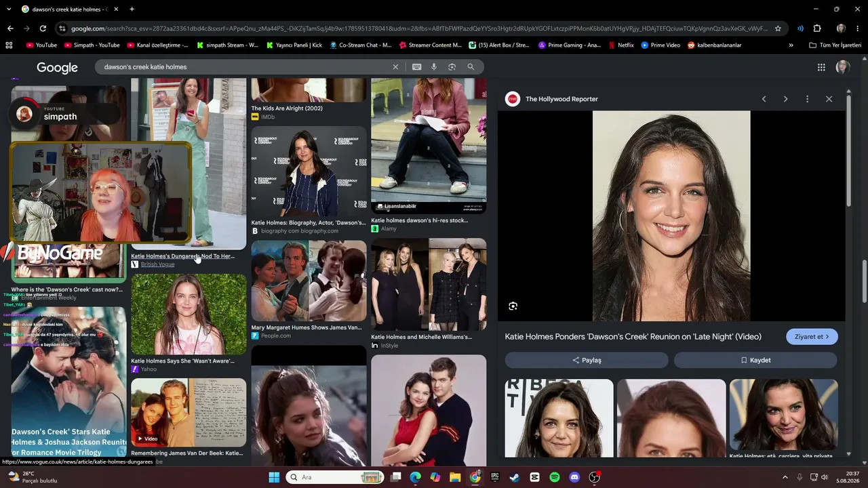Open the Chrome extensions puzzle menu

coord(817,28)
